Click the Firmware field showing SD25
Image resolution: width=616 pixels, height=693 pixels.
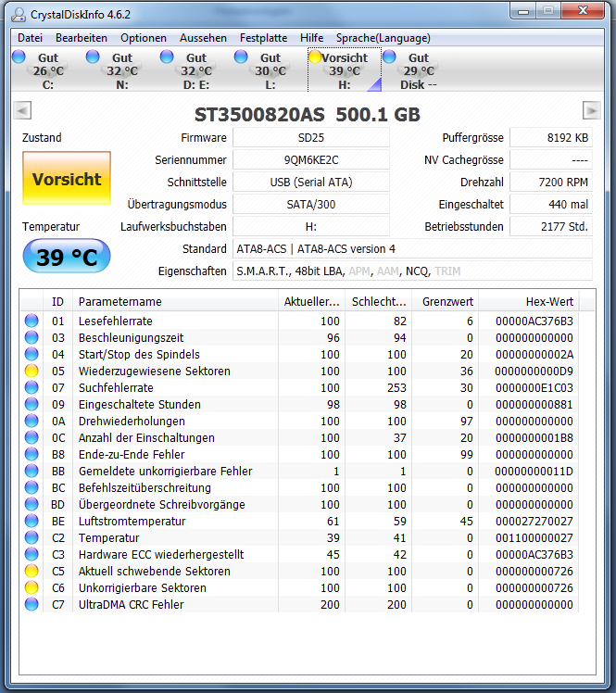click(311, 138)
